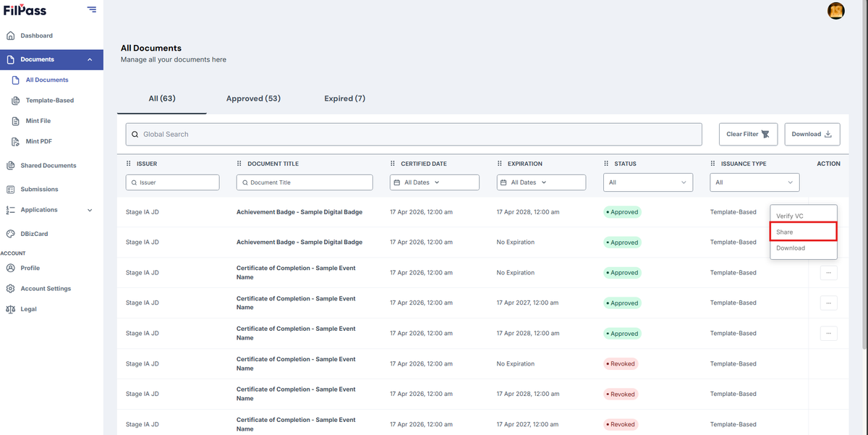Image resolution: width=868 pixels, height=435 pixels.
Task: Click the Document Title filter field
Action: tap(305, 182)
